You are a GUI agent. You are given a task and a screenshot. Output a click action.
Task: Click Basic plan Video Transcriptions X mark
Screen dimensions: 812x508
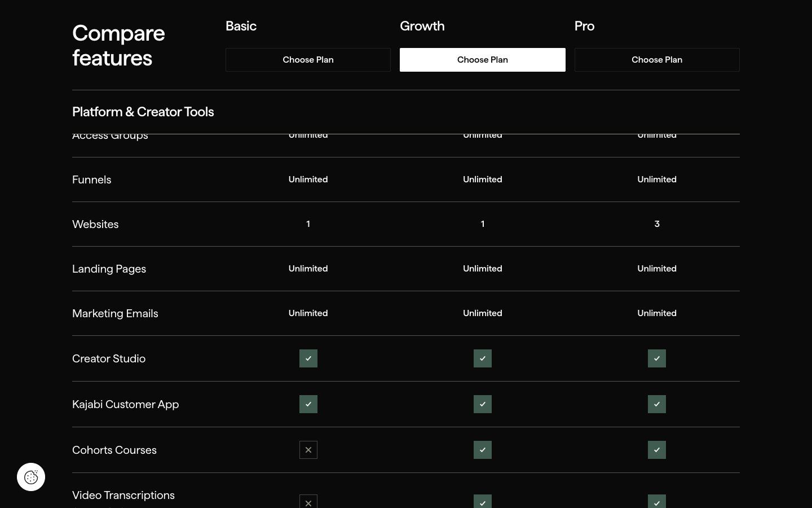308,502
